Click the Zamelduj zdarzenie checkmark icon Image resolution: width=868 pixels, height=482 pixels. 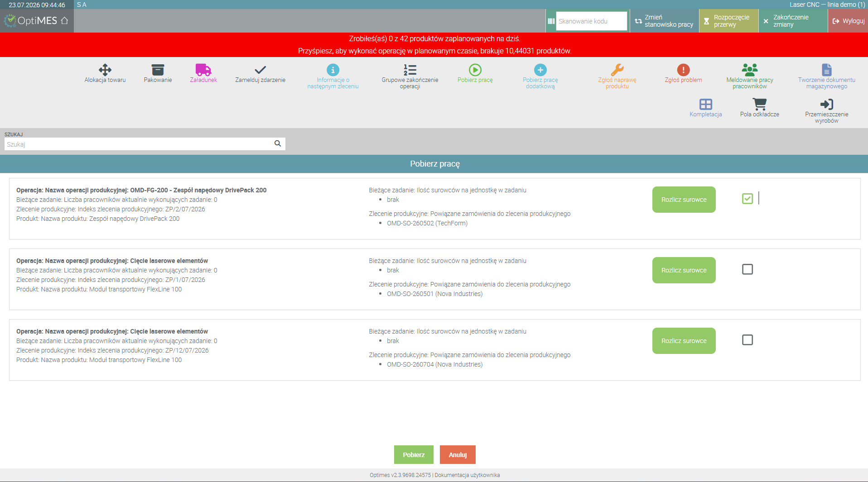pyautogui.click(x=260, y=70)
